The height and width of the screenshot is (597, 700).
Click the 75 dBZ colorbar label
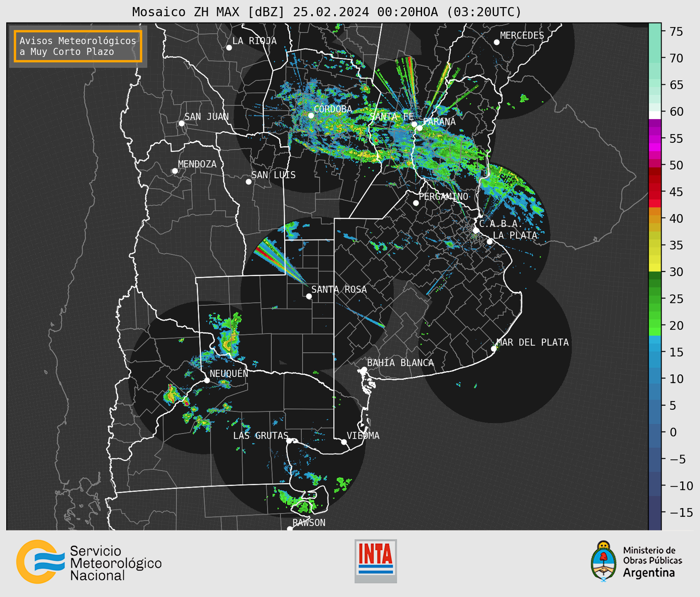[676, 32]
